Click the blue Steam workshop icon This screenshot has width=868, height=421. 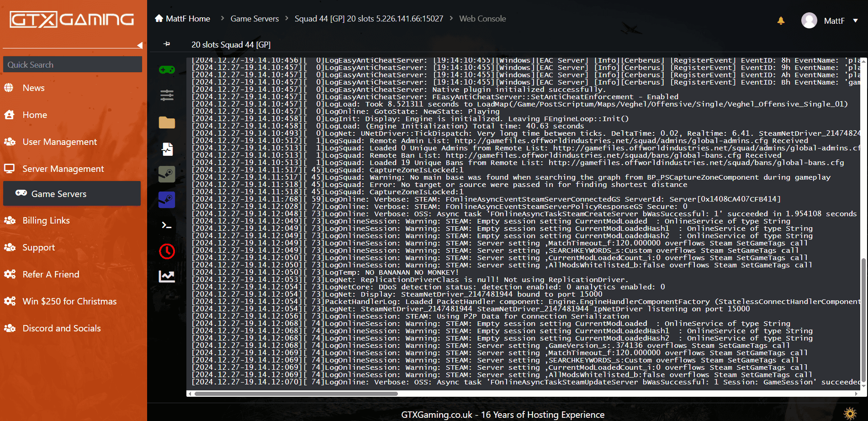167,200
